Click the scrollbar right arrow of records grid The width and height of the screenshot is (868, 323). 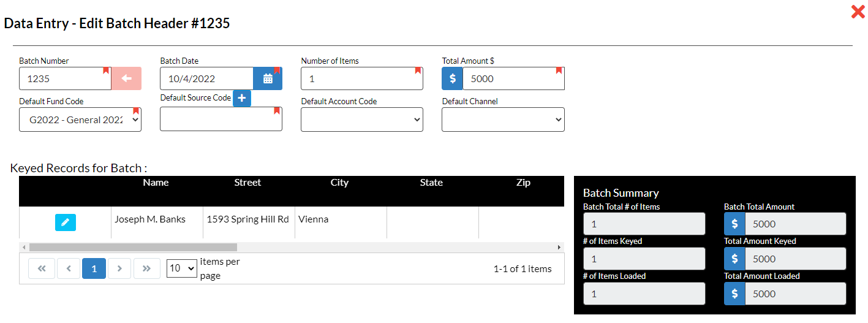(x=559, y=247)
